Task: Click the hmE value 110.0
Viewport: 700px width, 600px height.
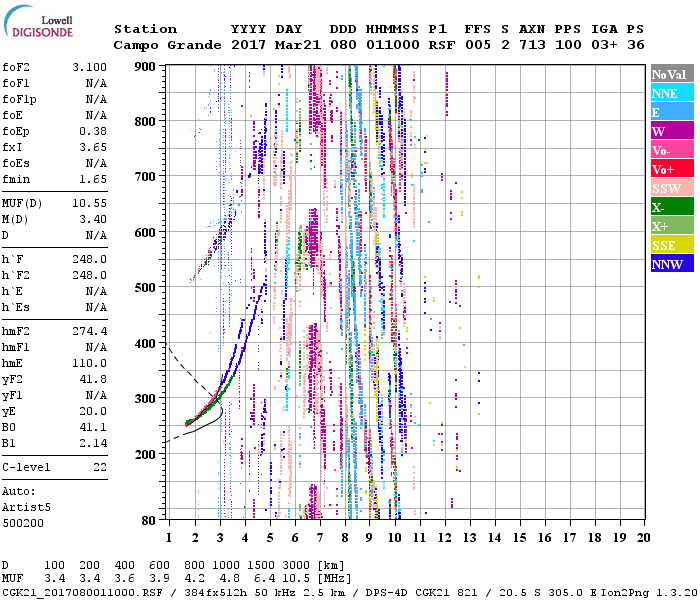Action: tap(89, 363)
